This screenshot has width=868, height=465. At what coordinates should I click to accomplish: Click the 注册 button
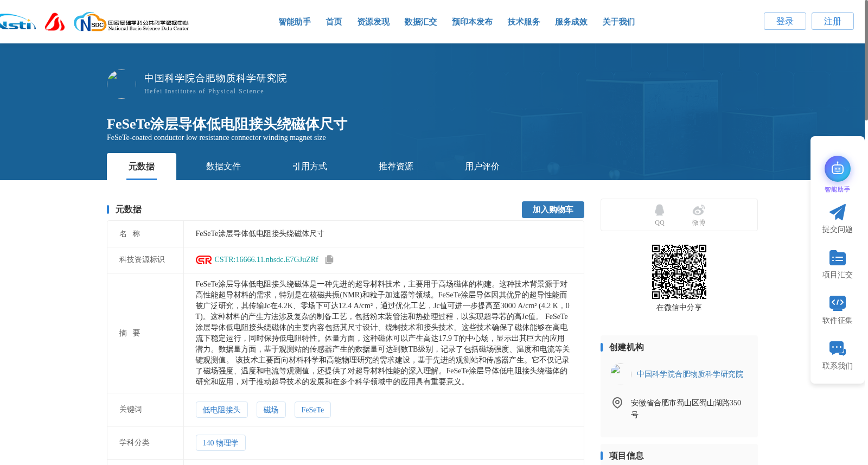tap(833, 21)
